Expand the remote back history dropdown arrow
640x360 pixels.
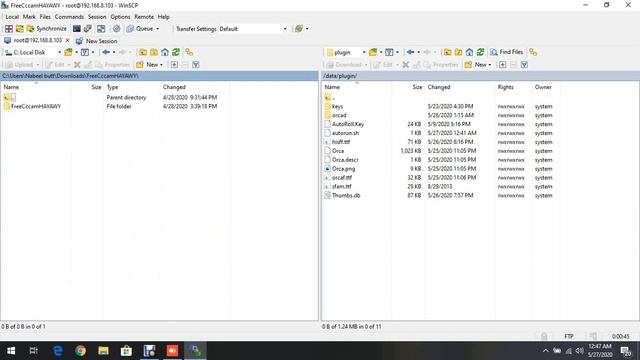point(418,52)
